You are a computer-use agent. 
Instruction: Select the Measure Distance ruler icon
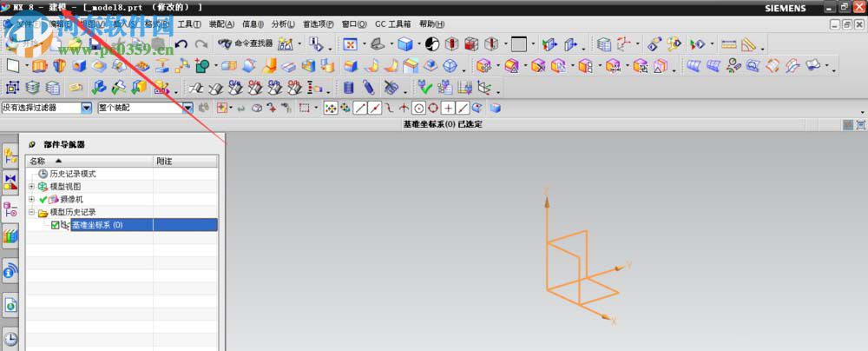pyautogui.click(x=728, y=43)
